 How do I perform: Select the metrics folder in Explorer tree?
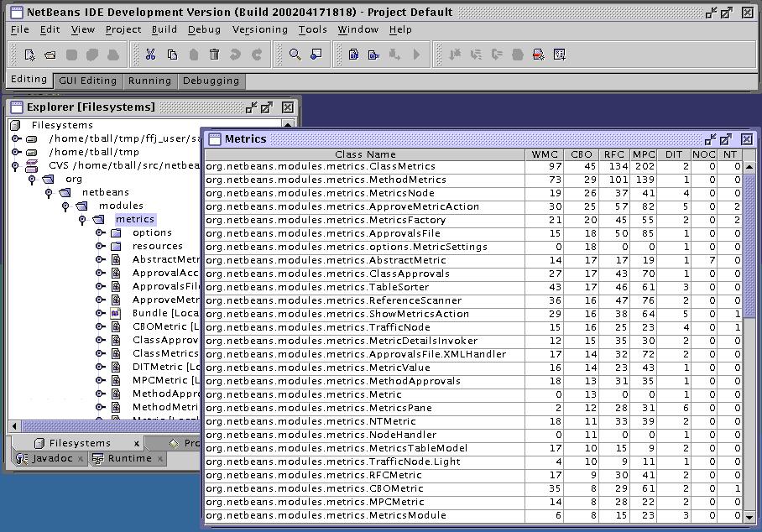[x=134, y=219]
